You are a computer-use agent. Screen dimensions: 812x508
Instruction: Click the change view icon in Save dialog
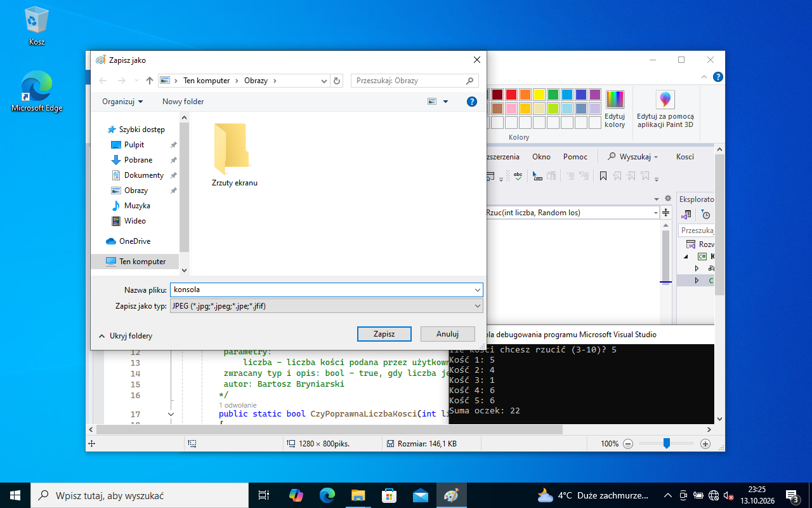(433, 102)
